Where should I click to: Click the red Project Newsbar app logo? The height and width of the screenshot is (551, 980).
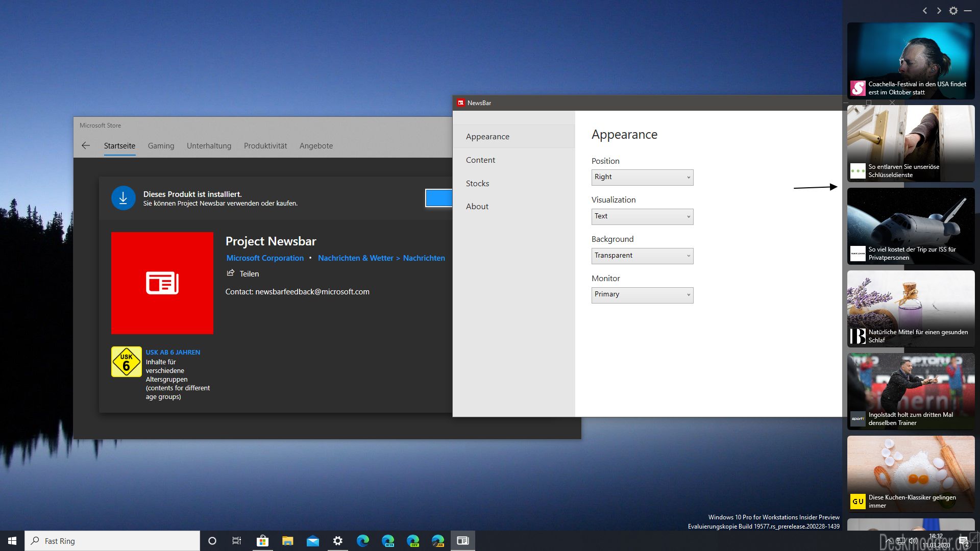162,283
